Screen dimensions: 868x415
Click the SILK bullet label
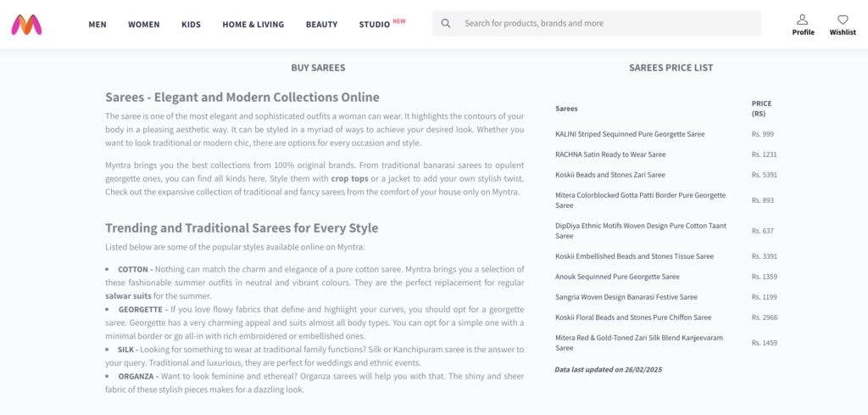click(x=125, y=350)
